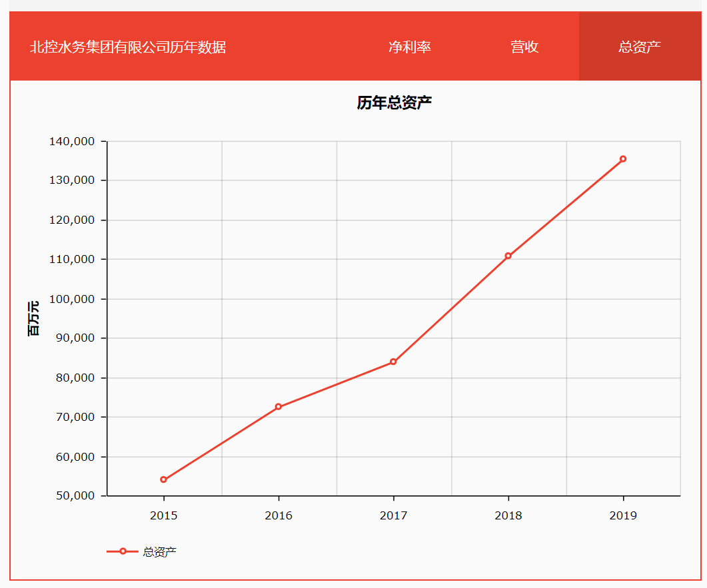Click the 2018 x-axis label
The height and width of the screenshot is (588, 707).
click(508, 515)
